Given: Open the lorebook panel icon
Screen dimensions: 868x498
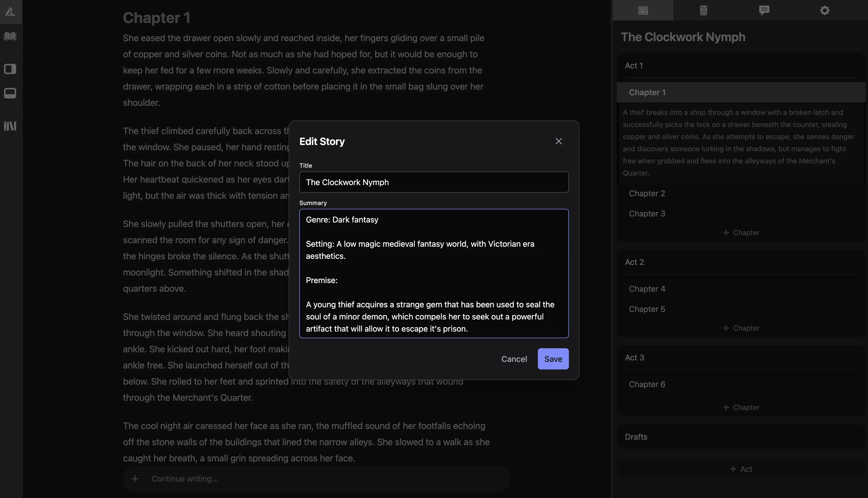Looking at the screenshot, I should click(x=703, y=10).
